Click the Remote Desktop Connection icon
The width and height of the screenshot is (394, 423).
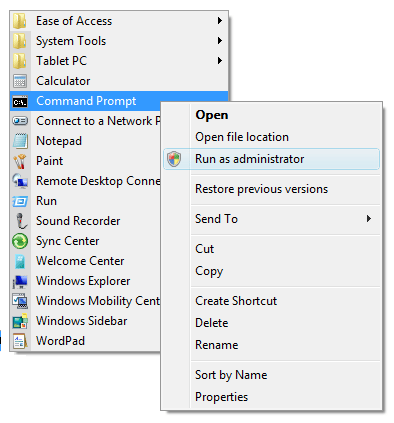pyautogui.click(x=20, y=181)
